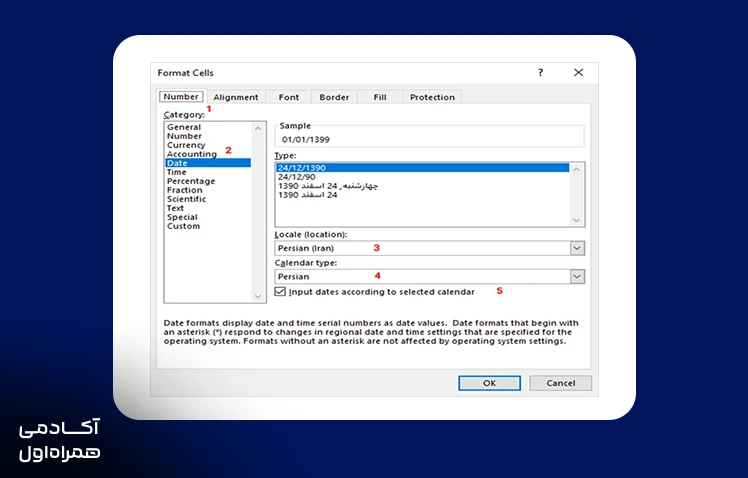Open the Protection tab
The height and width of the screenshot is (478, 748).
pos(432,97)
